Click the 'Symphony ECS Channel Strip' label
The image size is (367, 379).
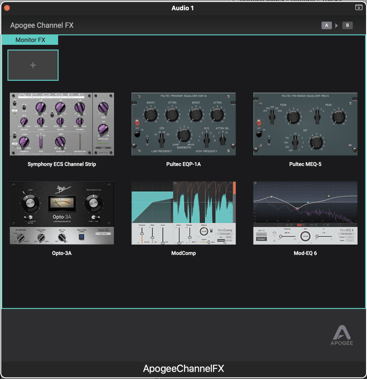[62, 164]
